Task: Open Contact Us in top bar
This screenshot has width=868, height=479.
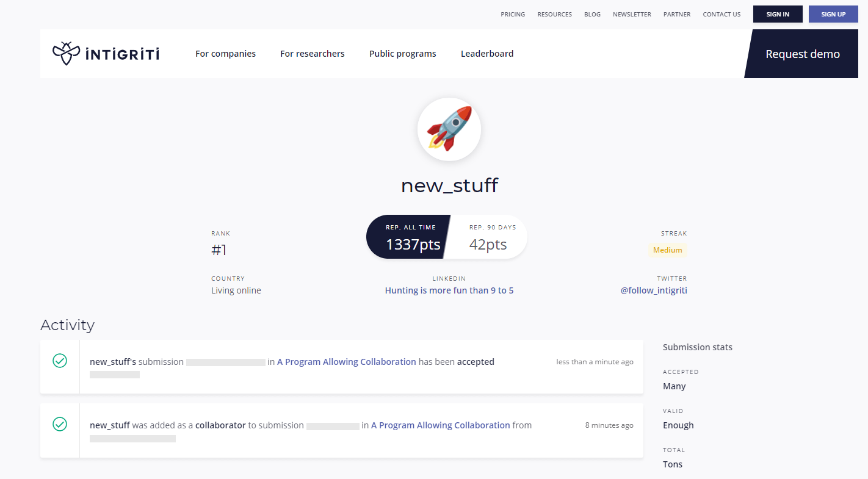Action: pyautogui.click(x=722, y=14)
